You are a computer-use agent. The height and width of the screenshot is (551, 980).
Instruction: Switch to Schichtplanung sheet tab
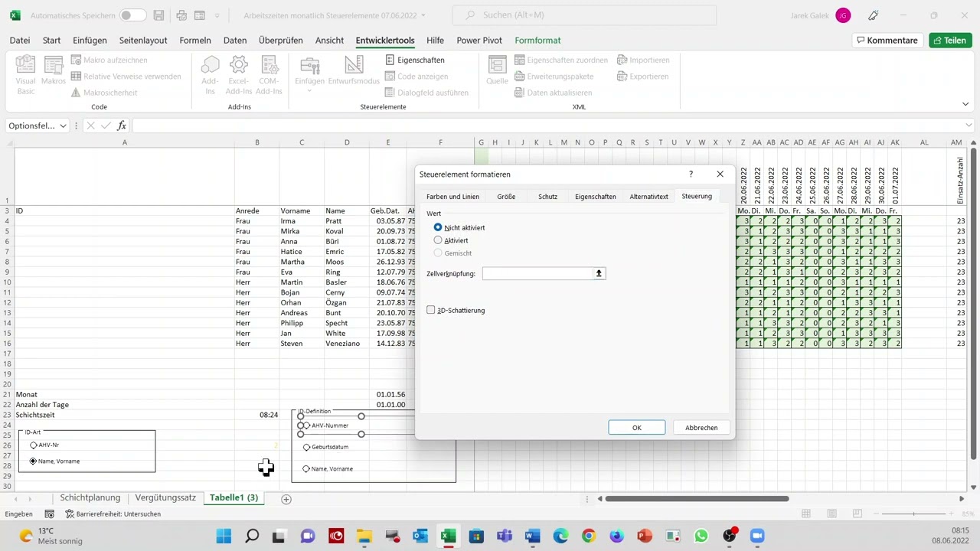coord(90,497)
